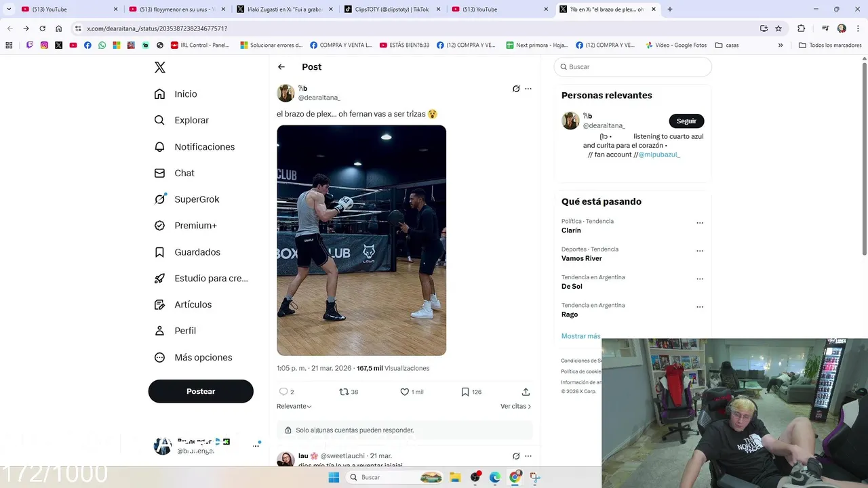Click the Grok icon on the post
868x488 pixels.
coord(516,89)
